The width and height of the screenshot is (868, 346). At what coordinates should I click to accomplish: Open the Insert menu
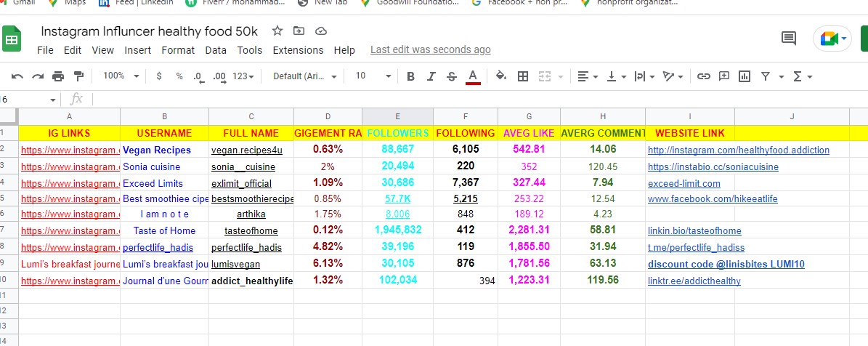point(138,50)
